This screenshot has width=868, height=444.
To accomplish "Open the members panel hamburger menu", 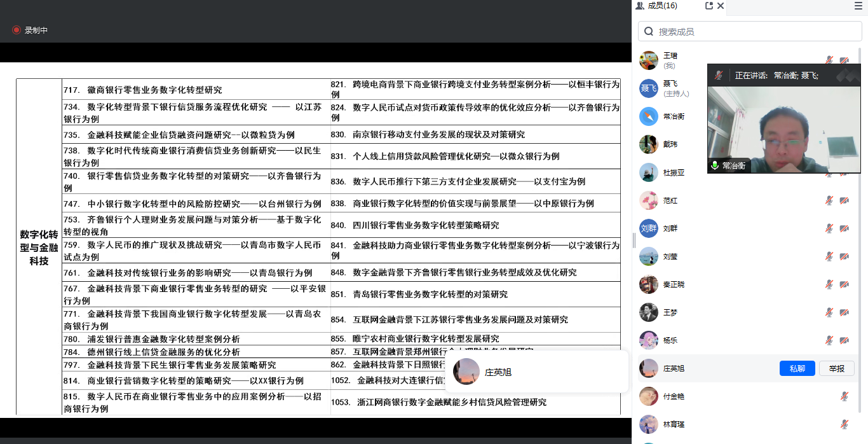I will 858,6.
